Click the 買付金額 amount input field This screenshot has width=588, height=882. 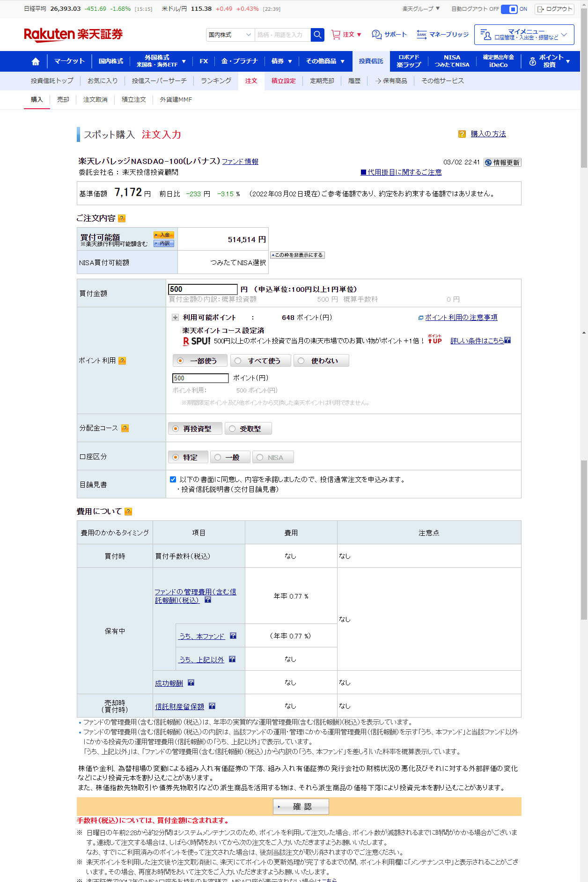click(x=203, y=289)
